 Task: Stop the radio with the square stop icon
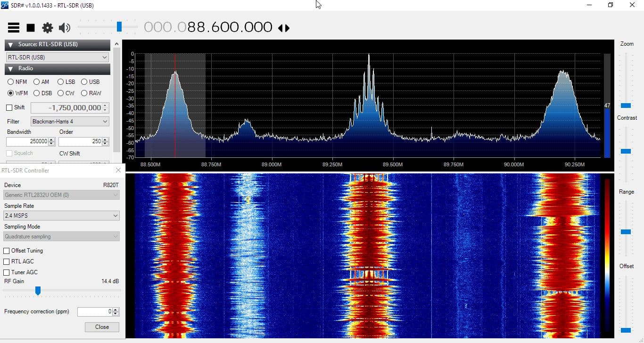tap(30, 27)
